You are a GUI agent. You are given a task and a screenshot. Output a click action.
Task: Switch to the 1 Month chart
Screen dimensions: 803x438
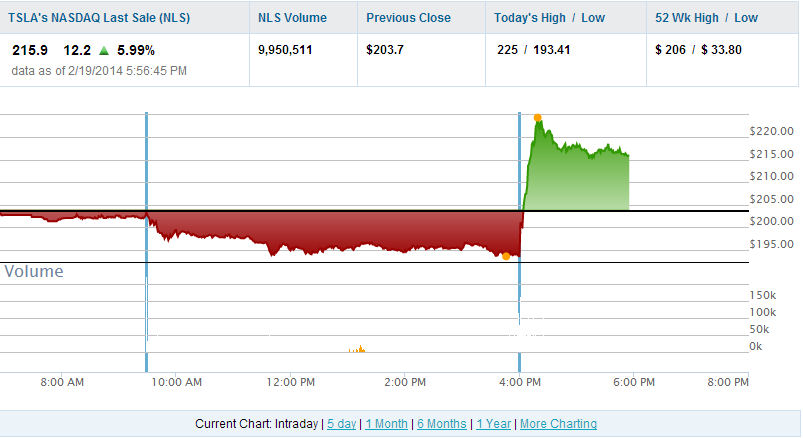pos(387,424)
